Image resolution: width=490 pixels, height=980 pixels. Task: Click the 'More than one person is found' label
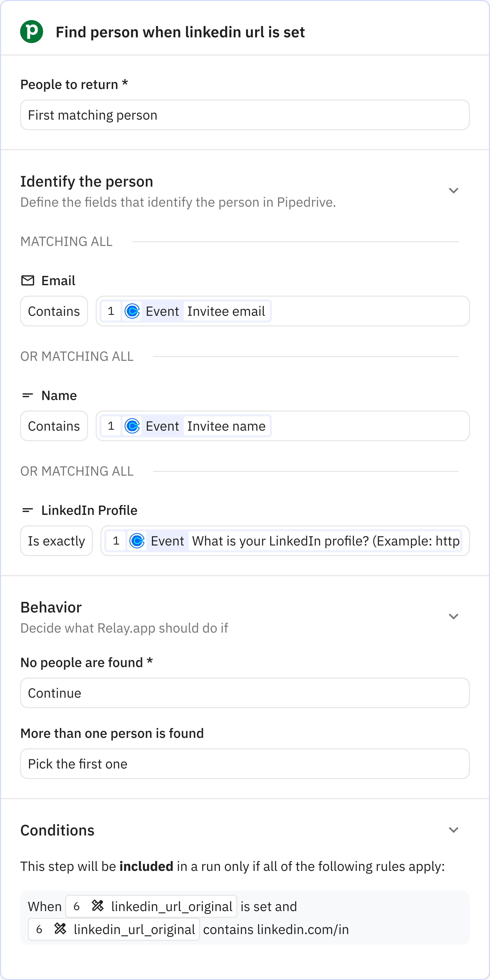[112, 733]
